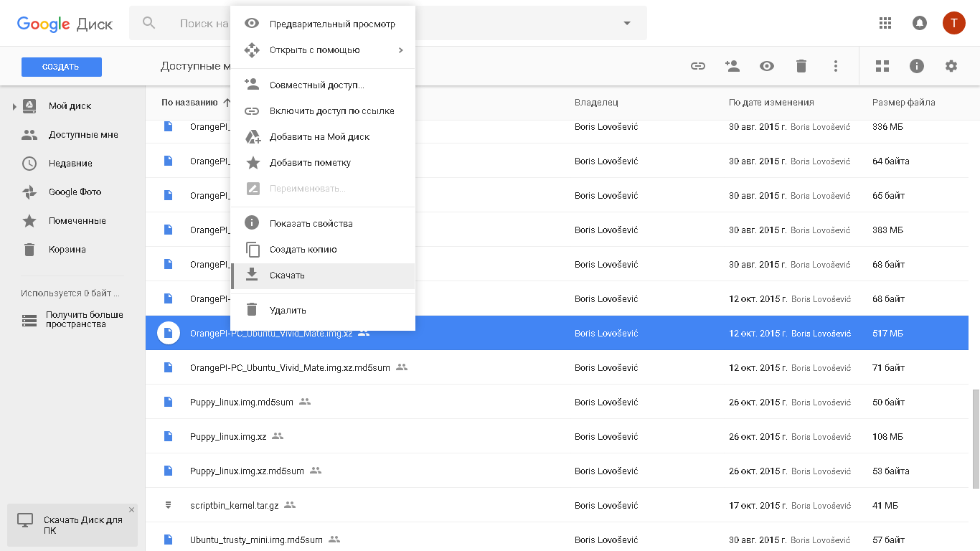This screenshot has height=551, width=980.
Task: Choose Показать свойства in context menu
Action: point(323,223)
